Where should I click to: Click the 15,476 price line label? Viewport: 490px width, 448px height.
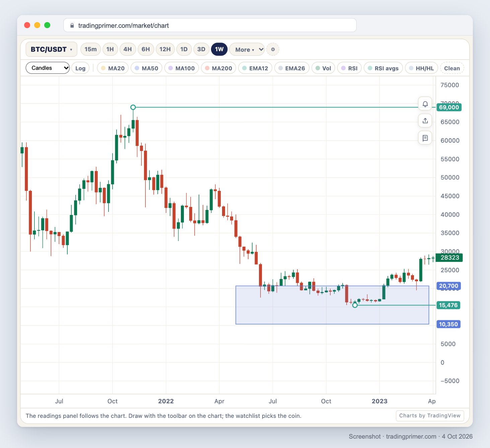[x=448, y=305]
